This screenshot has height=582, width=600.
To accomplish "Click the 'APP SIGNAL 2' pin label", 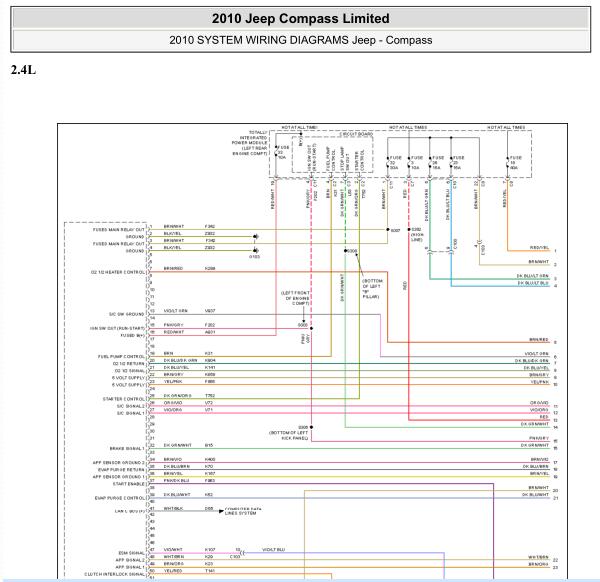I will [130, 560].
